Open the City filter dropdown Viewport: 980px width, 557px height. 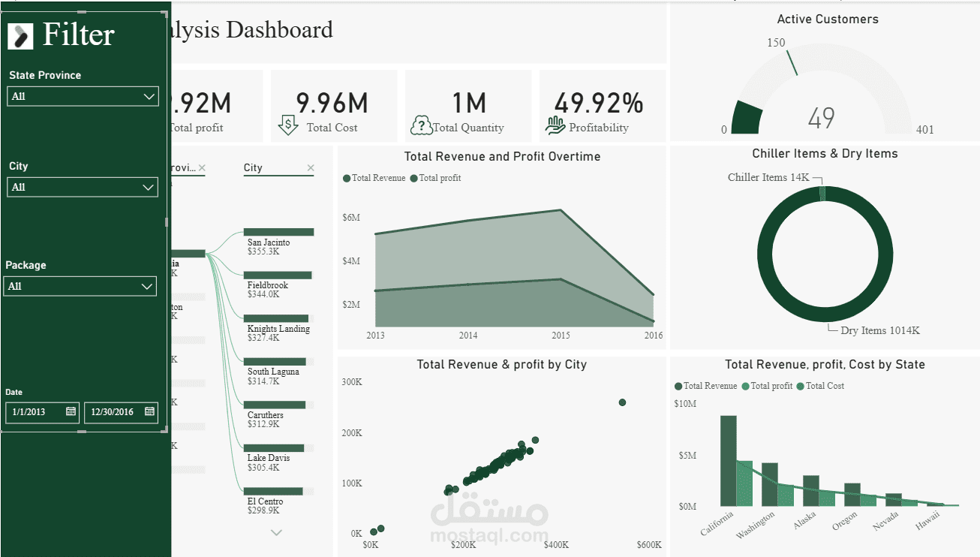tap(83, 187)
